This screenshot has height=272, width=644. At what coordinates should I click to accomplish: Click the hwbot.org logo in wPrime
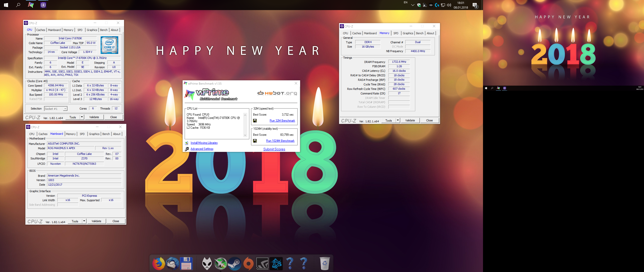click(x=277, y=93)
